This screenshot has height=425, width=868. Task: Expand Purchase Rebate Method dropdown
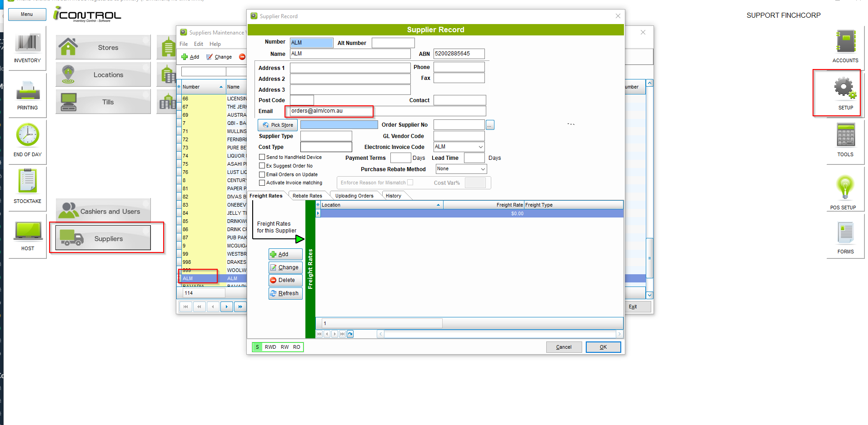coord(483,169)
